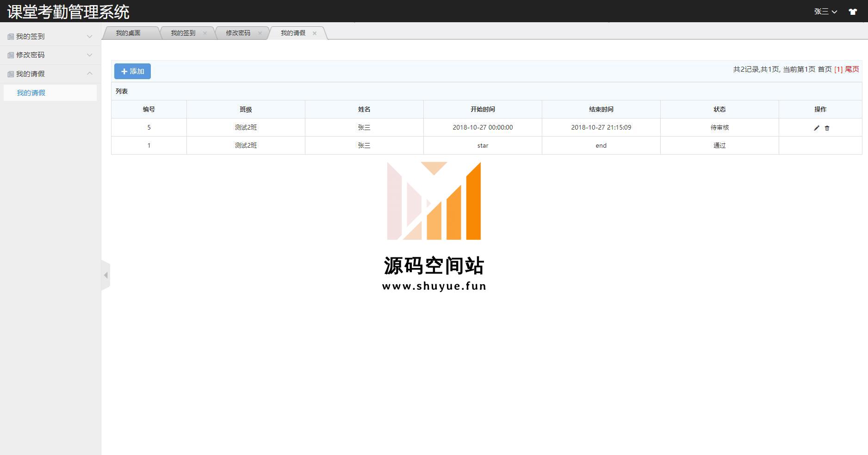Switch to the 我的桌面 tab
The width and height of the screenshot is (868, 455).
point(128,33)
